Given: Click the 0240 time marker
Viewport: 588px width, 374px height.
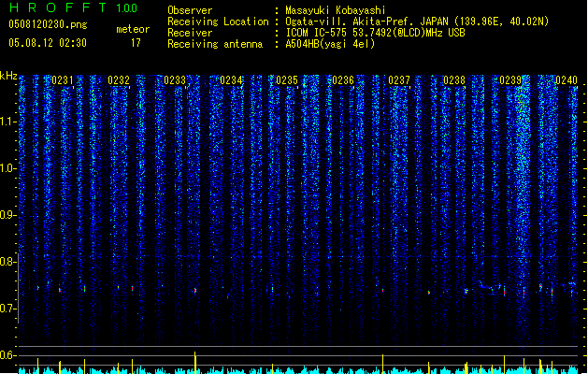Looking at the screenshot, I should coord(566,80).
